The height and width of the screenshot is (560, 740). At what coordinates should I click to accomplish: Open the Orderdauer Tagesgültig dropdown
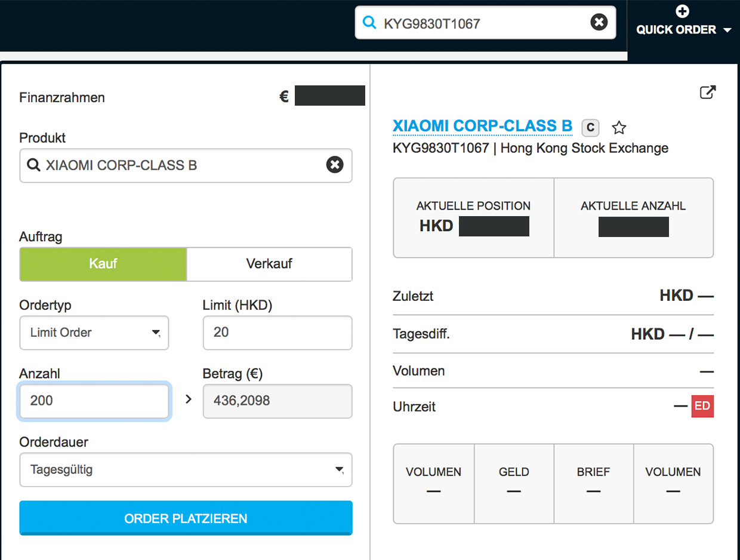point(186,470)
